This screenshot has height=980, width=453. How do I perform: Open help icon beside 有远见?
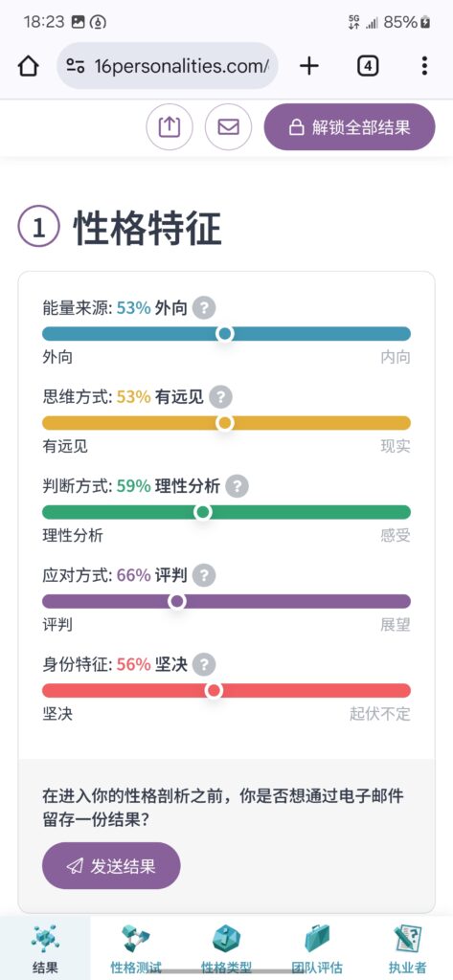tap(221, 397)
